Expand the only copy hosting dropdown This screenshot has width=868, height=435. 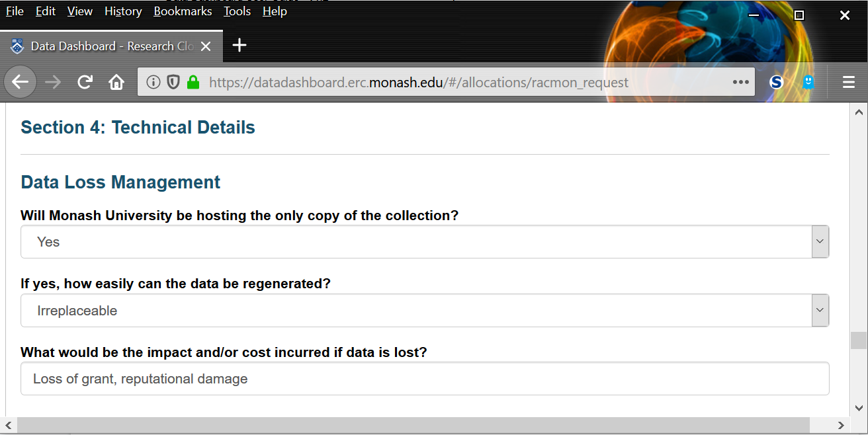[x=820, y=242]
